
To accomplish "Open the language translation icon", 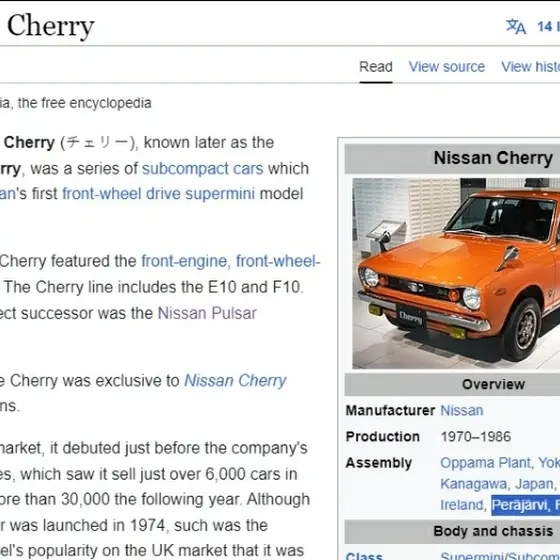I will point(516,26).
